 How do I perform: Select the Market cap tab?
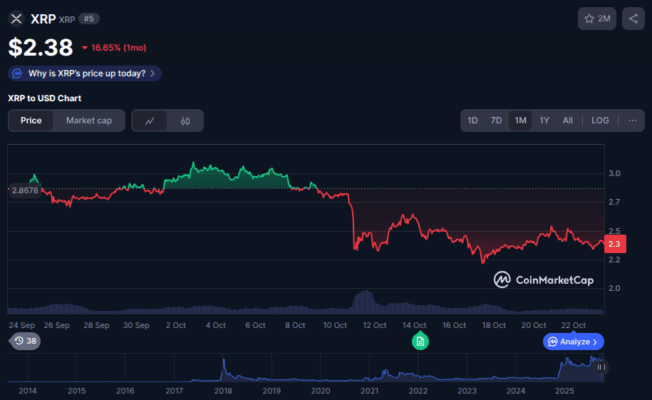point(89,121)
